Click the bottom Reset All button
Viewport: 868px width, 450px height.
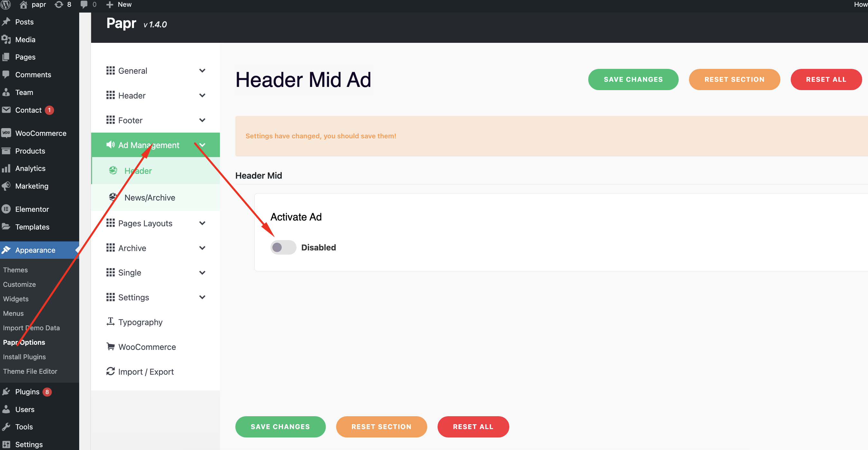[473, 427]
